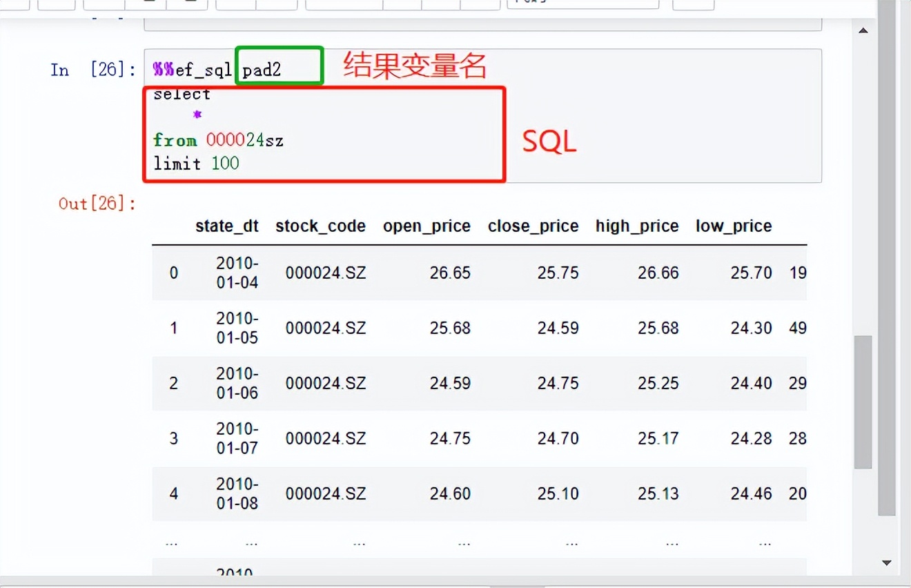911x588 pixels.
Task: Click the select keyword in the code cell
Action: click(182, 94)
